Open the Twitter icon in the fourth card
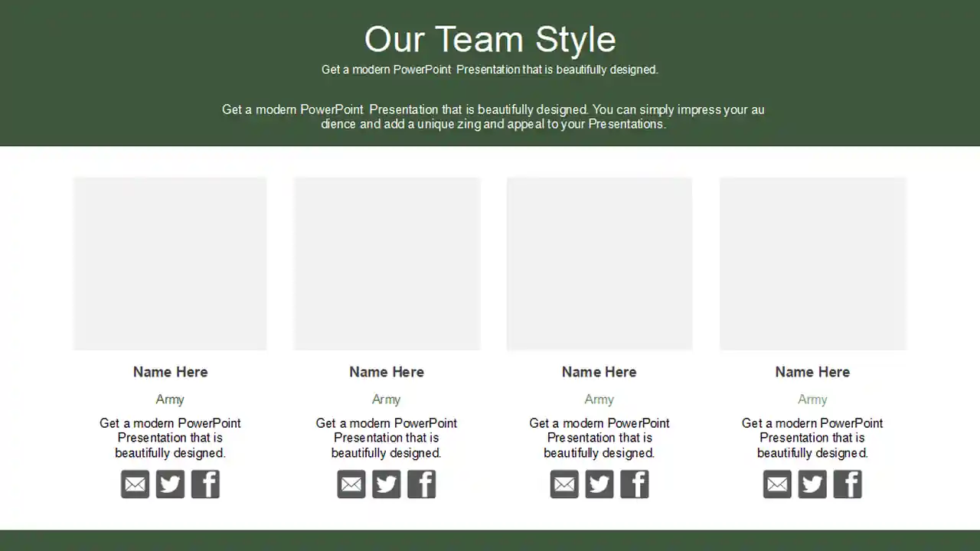This screenshot has height=551, width=980. point(812,484)
